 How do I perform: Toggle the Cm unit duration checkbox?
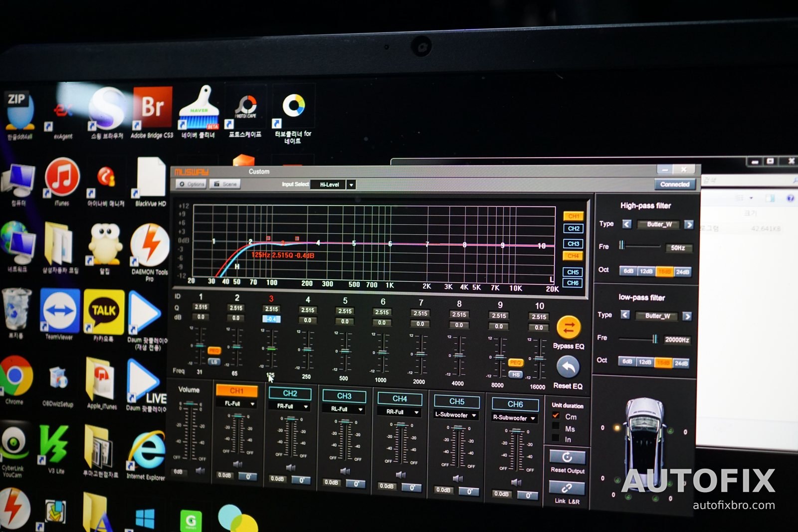pyautogui.click(x=555, y=415)
